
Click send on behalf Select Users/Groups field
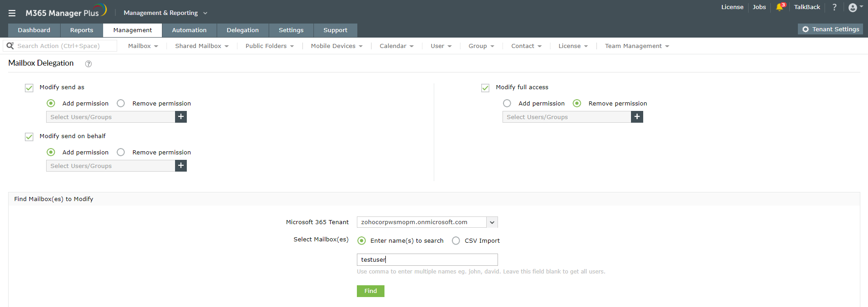coord(110,166)
